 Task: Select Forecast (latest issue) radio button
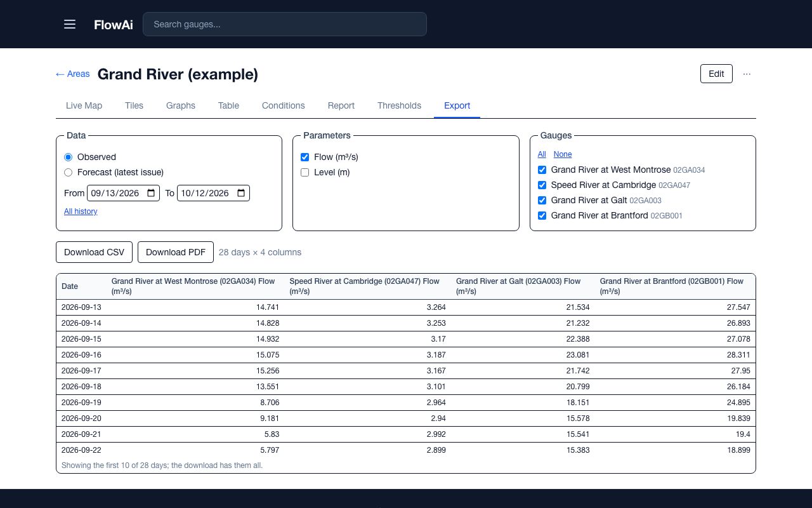(69, 172)
